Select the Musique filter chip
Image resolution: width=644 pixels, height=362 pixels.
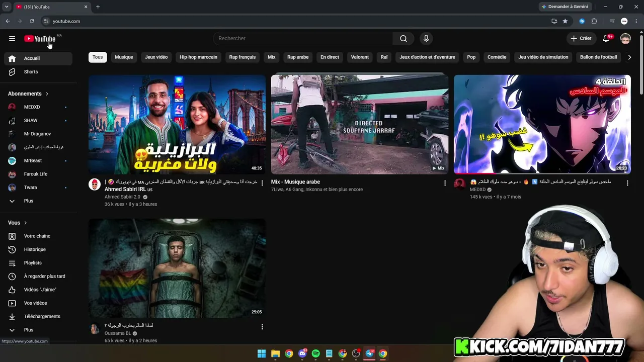pos(124,57)
